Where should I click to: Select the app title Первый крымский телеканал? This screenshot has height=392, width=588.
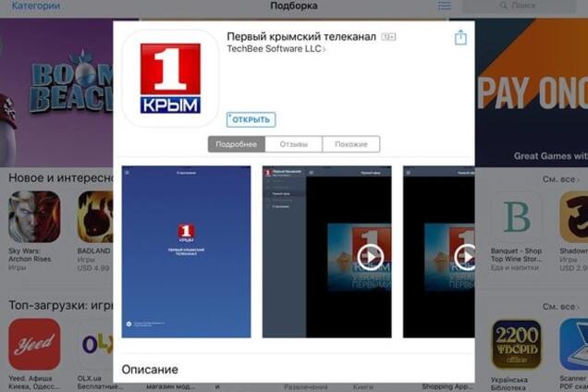pyautogui.click(x=301, y=36)
